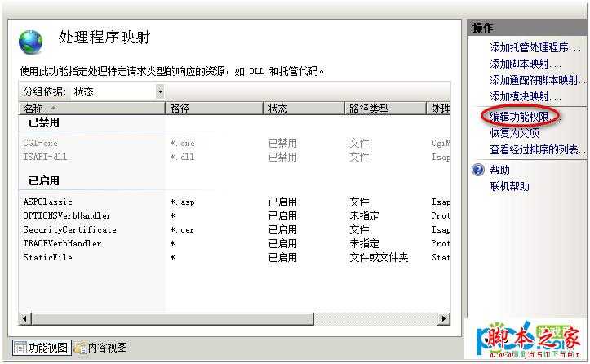
Task: Collapse the 已启用 group header
Action: [x=43, y=180]
